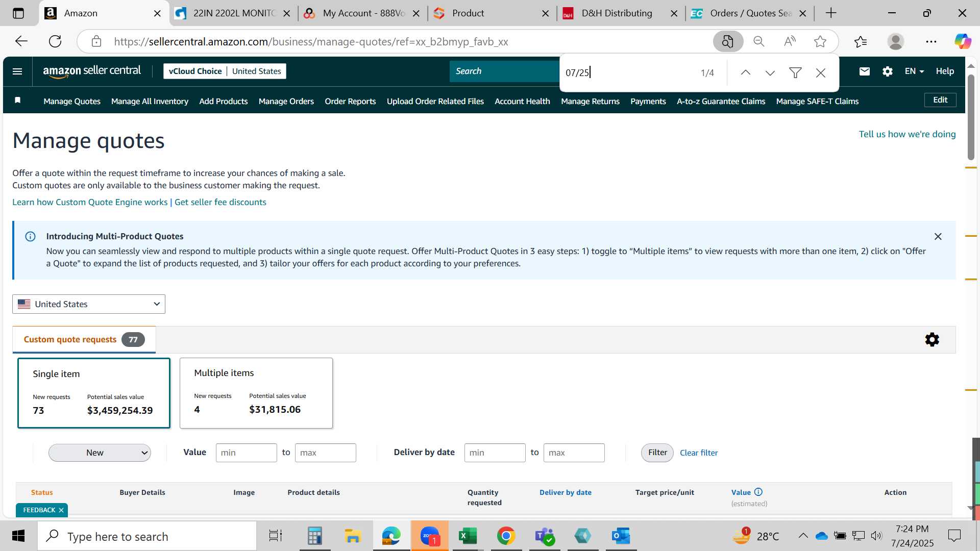Open the New status filter dropdown
This screenshot has width=980, height=551.
(100, 453)
